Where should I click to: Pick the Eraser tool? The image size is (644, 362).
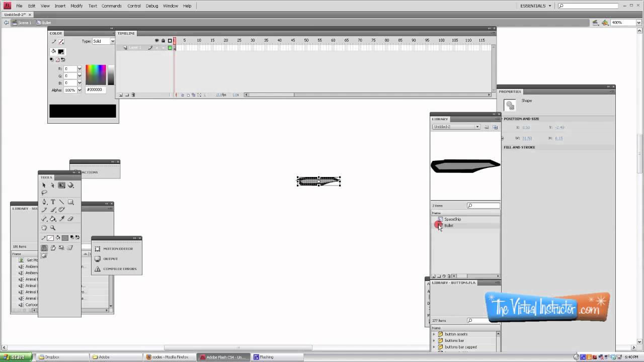(70, 218)
